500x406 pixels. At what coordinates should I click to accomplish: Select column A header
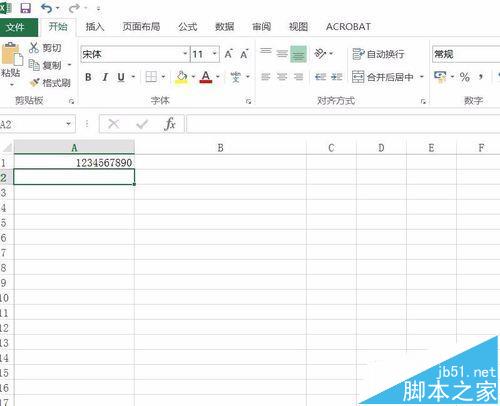(74, 148)
